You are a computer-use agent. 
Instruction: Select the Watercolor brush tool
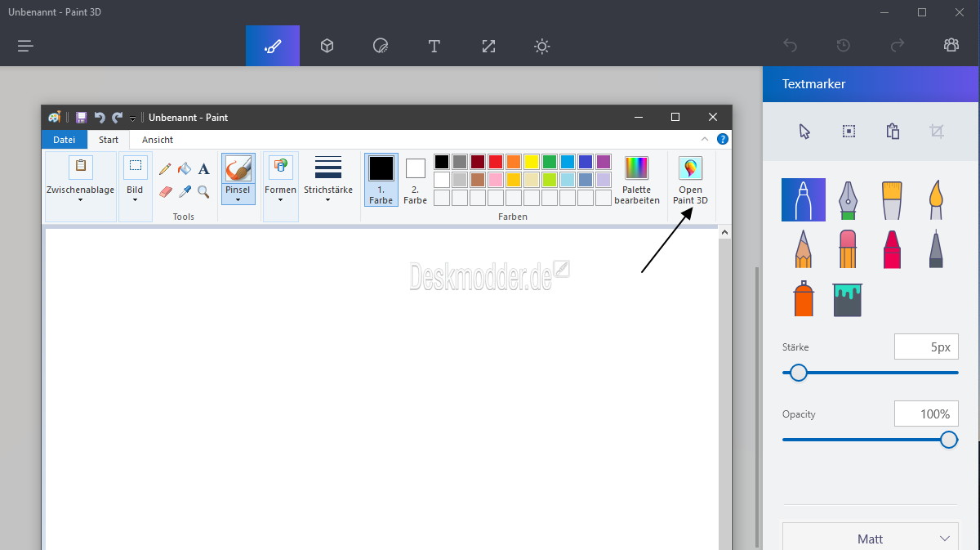[x=936, y=200]
